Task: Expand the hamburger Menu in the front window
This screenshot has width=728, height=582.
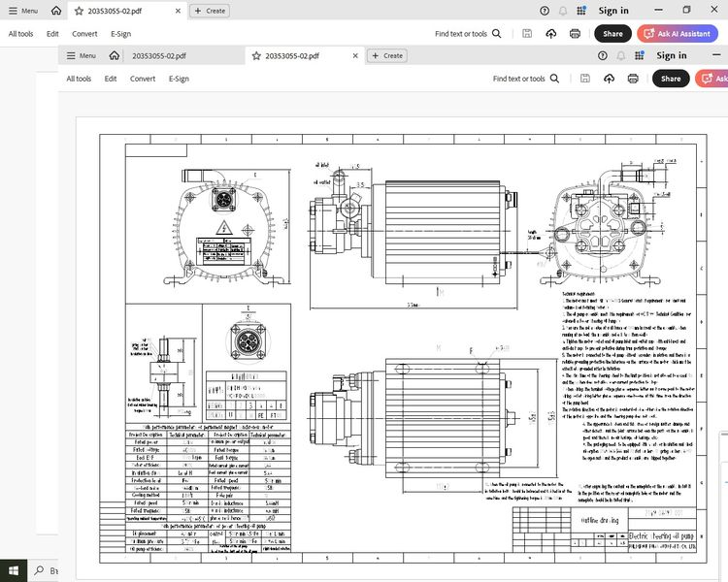Action: tap(80, 56)
